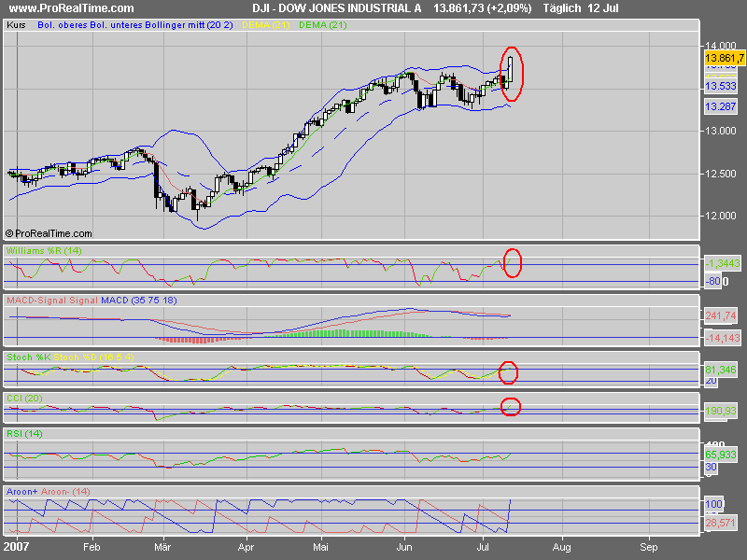Screen dimensions: 747x560
Task: Click the -14,143 MACD histogram value tag
Action: tap(723, 338)
